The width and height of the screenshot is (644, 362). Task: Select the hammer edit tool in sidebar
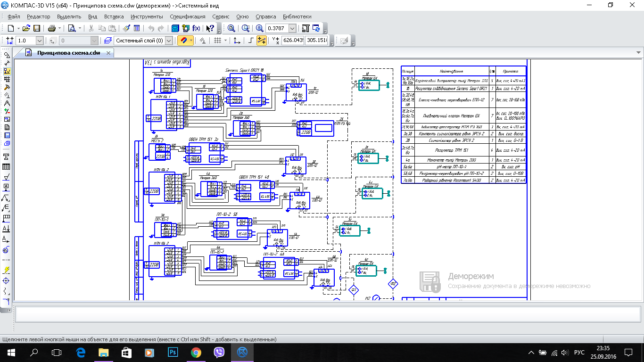[7, 87]
